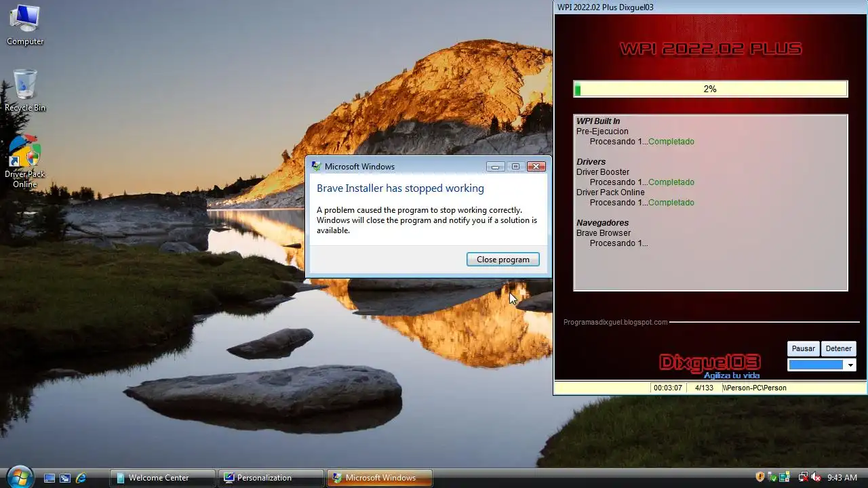Click elapsed time 00:03:07 in status bar

[x=668, y=388]
